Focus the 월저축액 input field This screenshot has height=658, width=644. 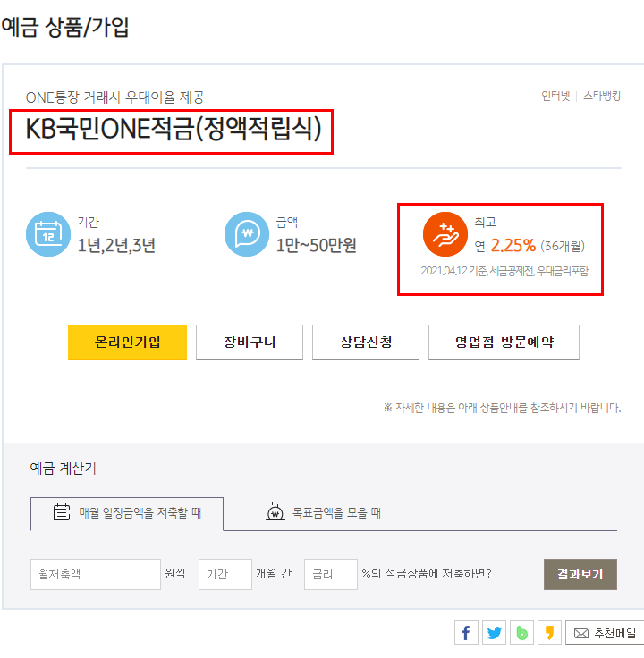click(x=95, y=574)
